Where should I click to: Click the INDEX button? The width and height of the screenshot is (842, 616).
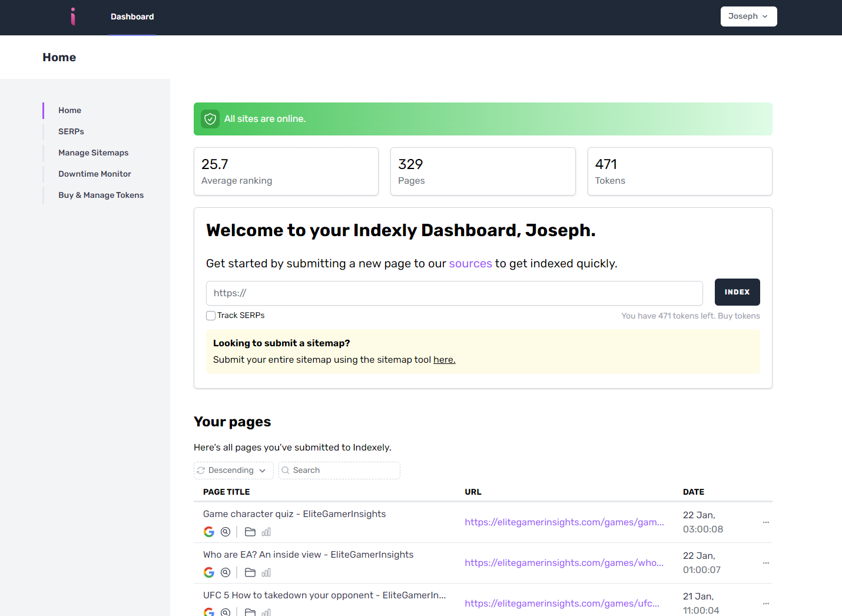[737, 292]
